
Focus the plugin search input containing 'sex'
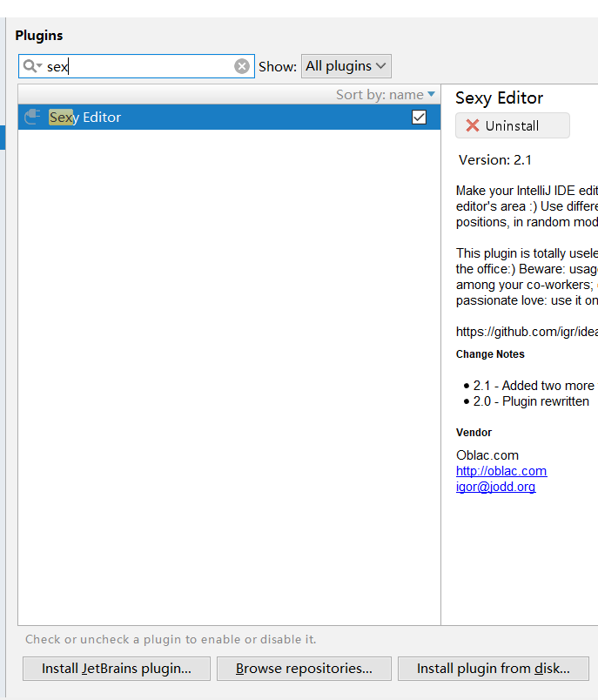click(137, 66)
